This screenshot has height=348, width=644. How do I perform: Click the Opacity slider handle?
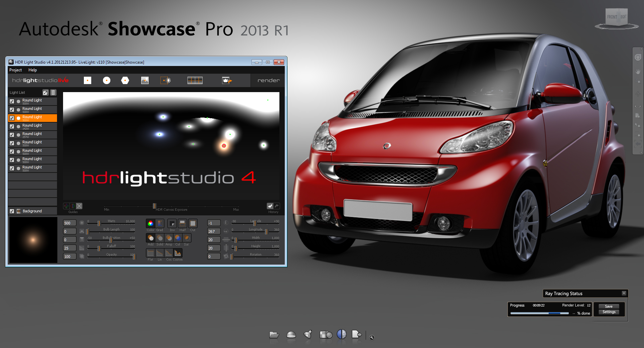click(134, 257)
